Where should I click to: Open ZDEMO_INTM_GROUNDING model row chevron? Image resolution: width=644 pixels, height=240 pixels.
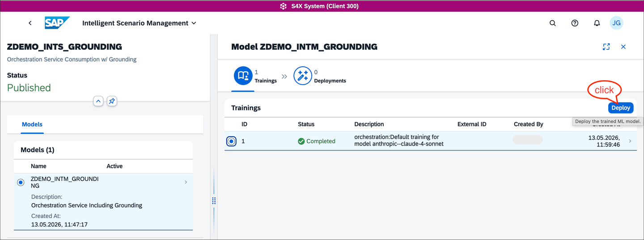[x=186, y=182]
